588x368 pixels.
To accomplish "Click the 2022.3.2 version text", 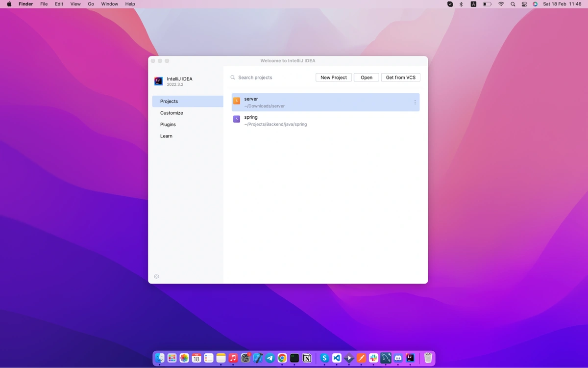I will (x=175, y=85).
